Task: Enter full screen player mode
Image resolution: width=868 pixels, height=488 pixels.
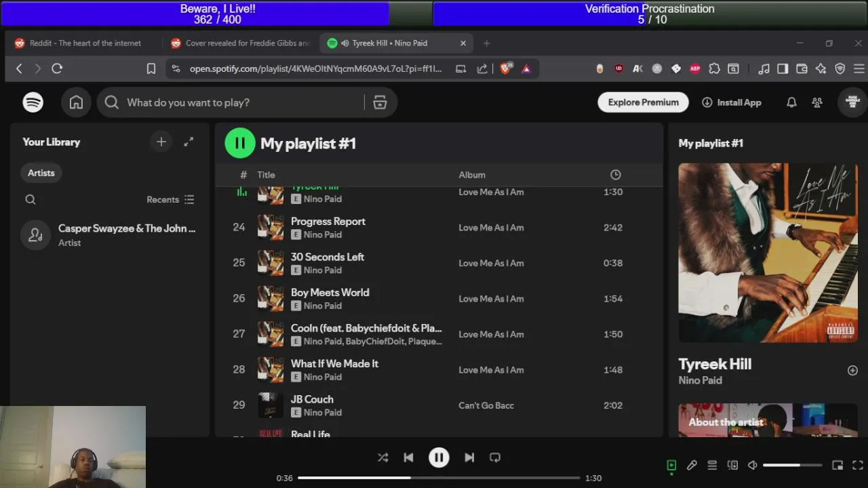Action: click(858, 465)
